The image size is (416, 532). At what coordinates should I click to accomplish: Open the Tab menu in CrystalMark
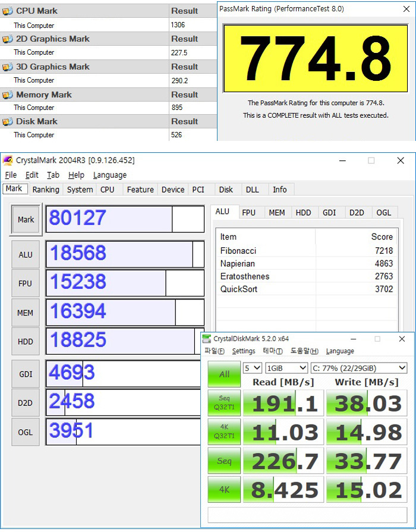point(53,175)
